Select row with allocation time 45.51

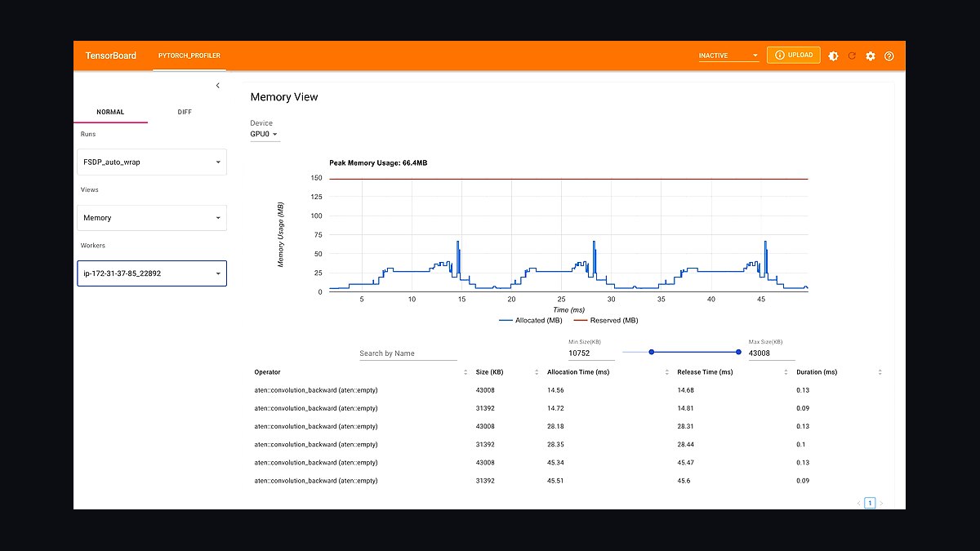coord(568,481)
